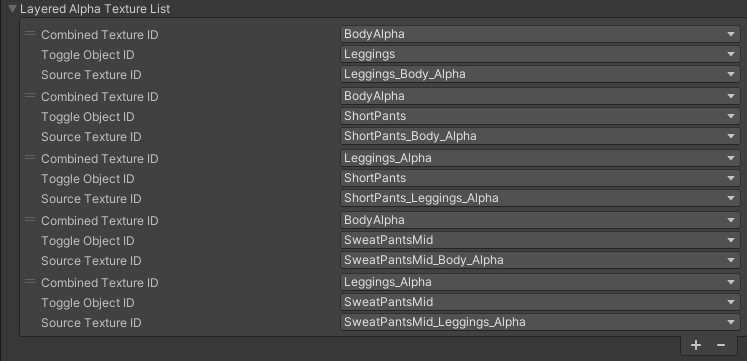Select the third element's reorder handle
The image size is (747, 361).
[x=30, y=158]
